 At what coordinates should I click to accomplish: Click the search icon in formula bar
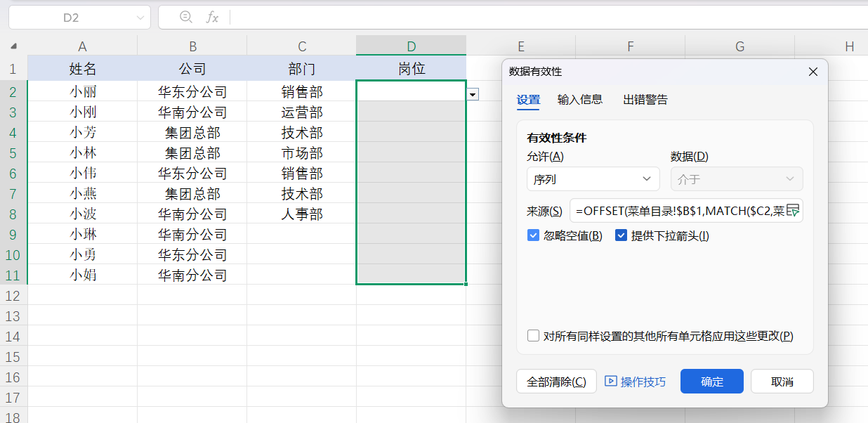[x=185, y=18]
